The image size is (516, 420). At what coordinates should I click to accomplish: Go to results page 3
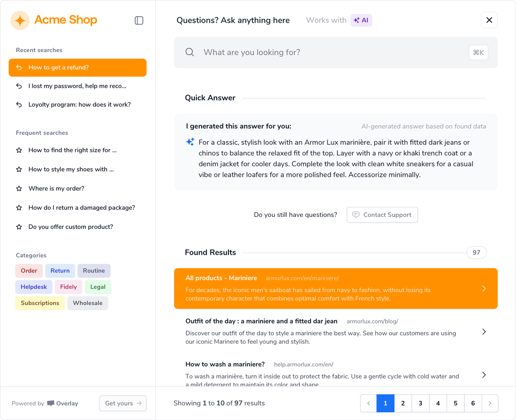(420, 403)
